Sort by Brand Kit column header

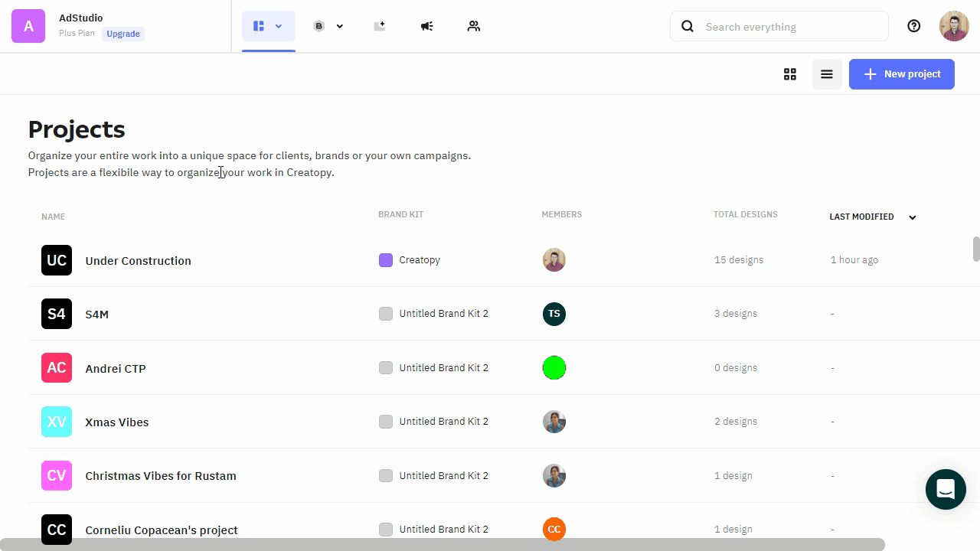(x=400, y=214)
